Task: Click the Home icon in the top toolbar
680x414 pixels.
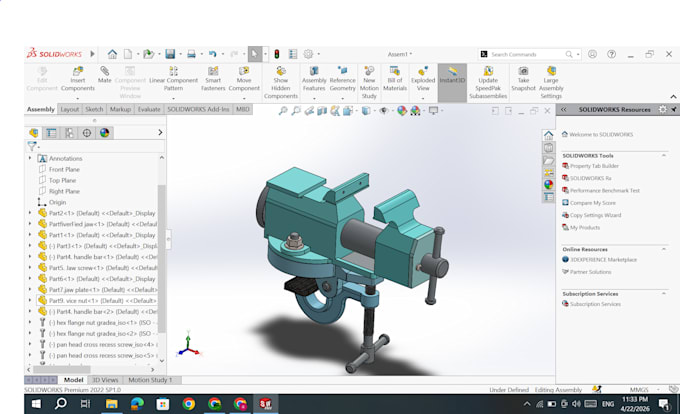Action: coord(112,54)
